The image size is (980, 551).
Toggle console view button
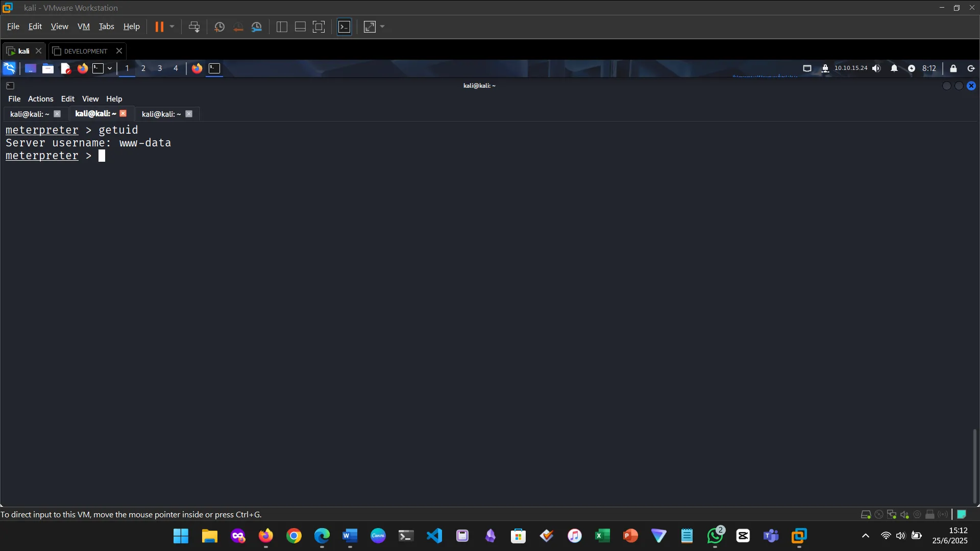tap(345, 27)
